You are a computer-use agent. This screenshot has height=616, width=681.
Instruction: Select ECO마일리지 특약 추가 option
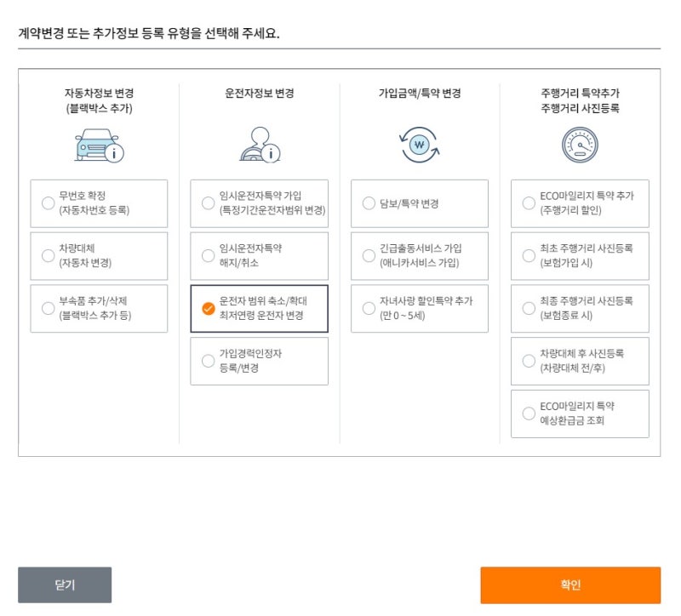(580, 203)
